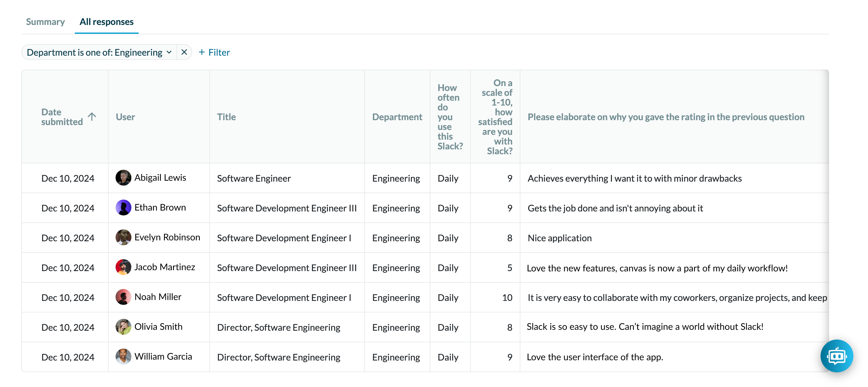The image size is (868, 387).
Task: Click the Title column header
Action: coord(226,117)
